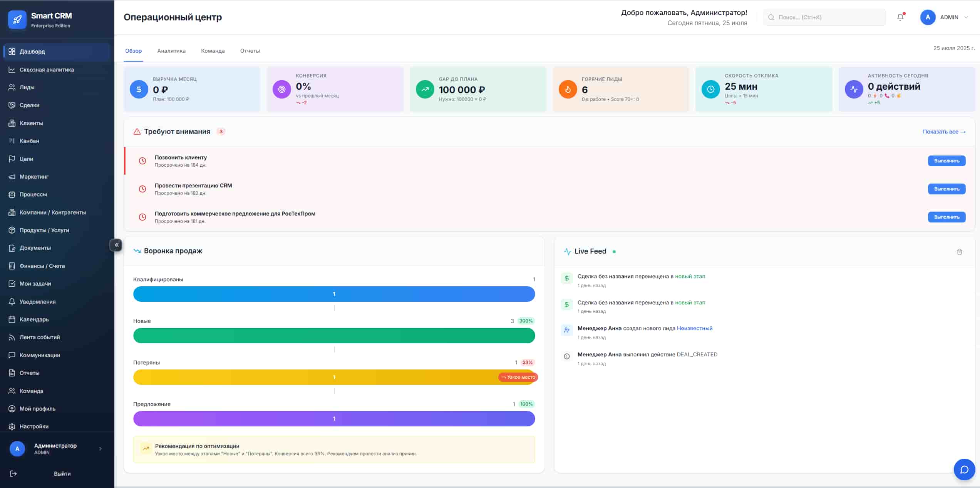
Task: Open the Финансы / Счета section
Action: (x=42, y=266)
